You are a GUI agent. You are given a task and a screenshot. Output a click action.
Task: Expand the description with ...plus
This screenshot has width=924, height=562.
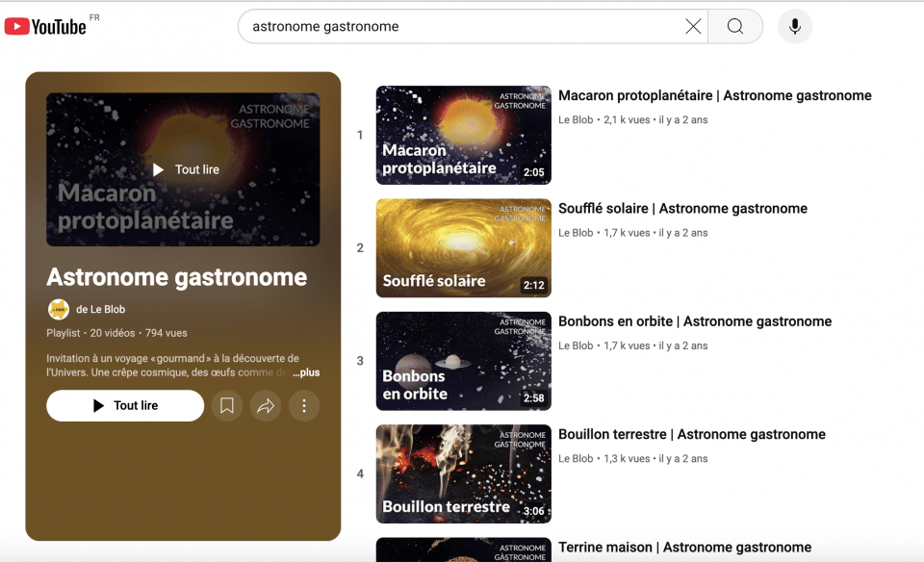click(306, 372)
